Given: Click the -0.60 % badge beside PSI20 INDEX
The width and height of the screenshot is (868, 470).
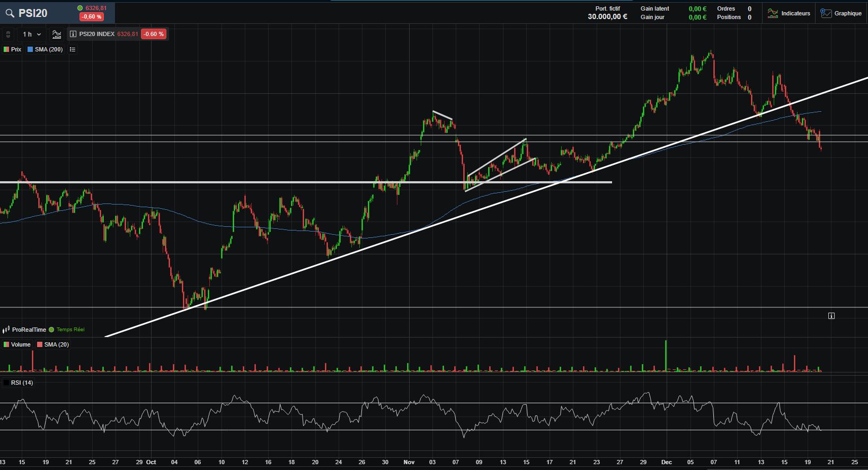Looking at the screenshot, I should (154, 34).
